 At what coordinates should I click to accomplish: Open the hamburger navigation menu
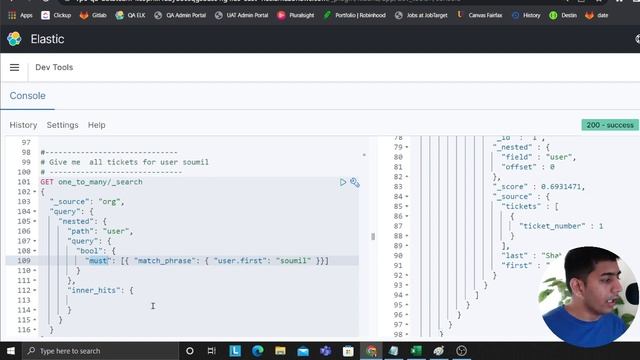pyautogui.click(x=14, y=67)
